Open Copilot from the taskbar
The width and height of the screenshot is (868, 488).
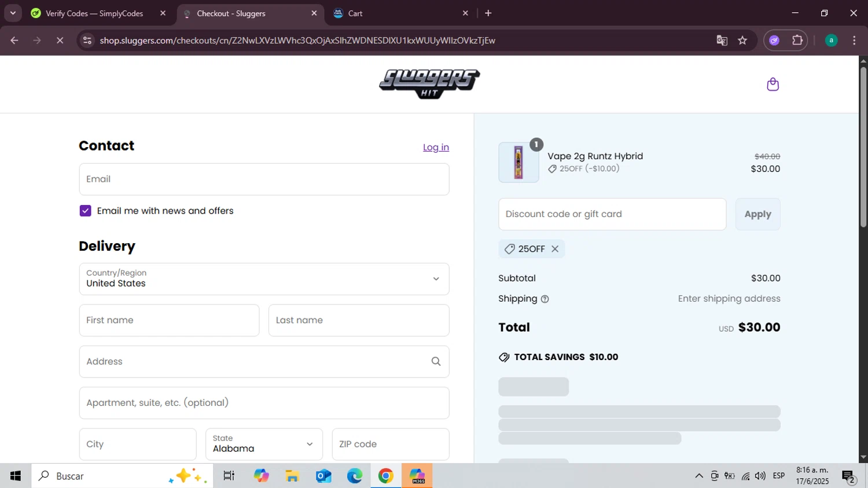click(x=261, y=476)
